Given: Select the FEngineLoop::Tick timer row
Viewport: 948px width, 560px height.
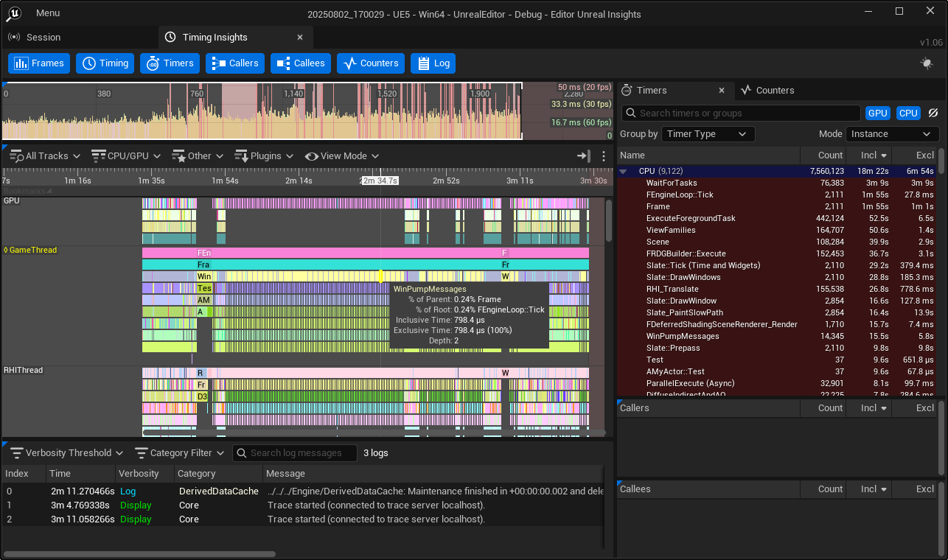Looking at the screenshot, I should click(777, 195).
